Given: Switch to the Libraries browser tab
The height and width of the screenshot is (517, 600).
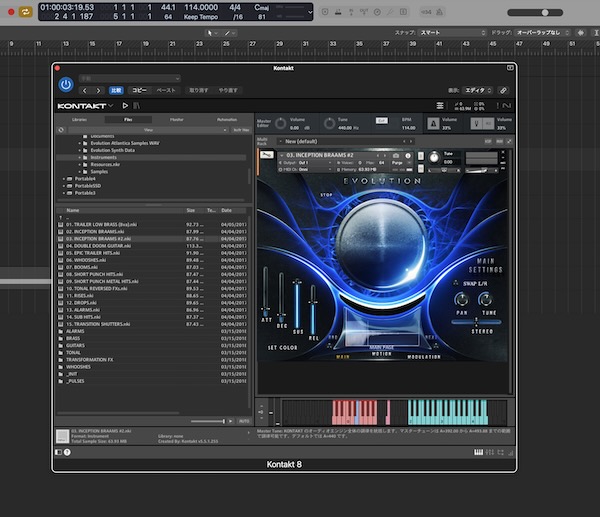Looking at the screenshot, I should tap(79, 120).
